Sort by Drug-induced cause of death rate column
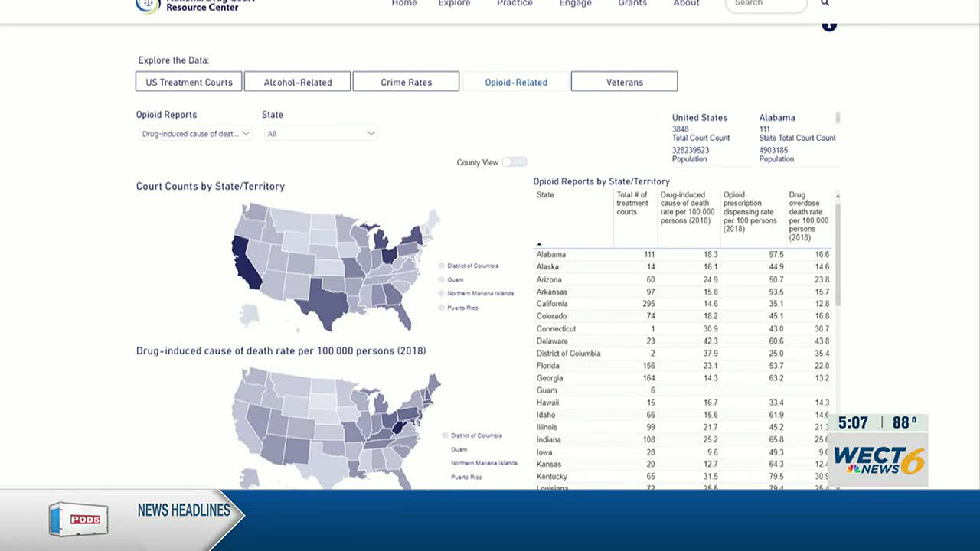This screenshot has width=980, height=551. [x=688, y=207]
